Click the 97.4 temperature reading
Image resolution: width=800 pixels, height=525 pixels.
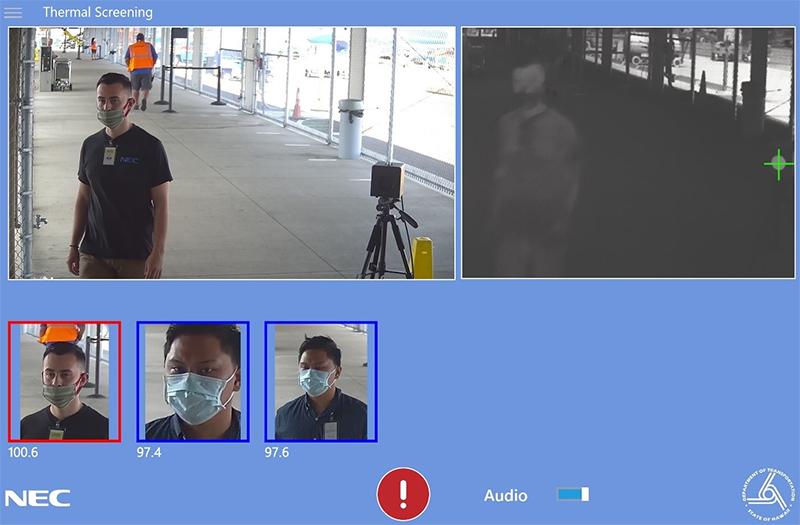[x=150, y=452]
